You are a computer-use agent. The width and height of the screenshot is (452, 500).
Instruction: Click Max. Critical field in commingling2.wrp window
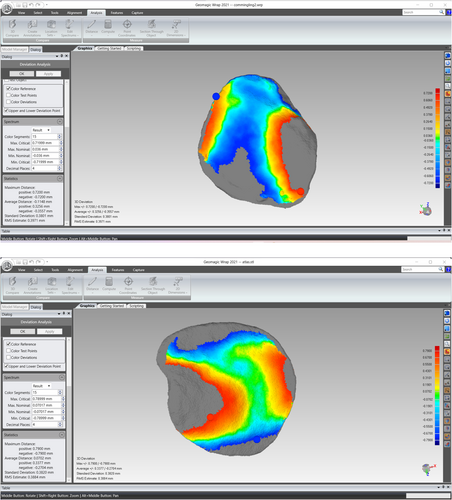pos(45,143)
